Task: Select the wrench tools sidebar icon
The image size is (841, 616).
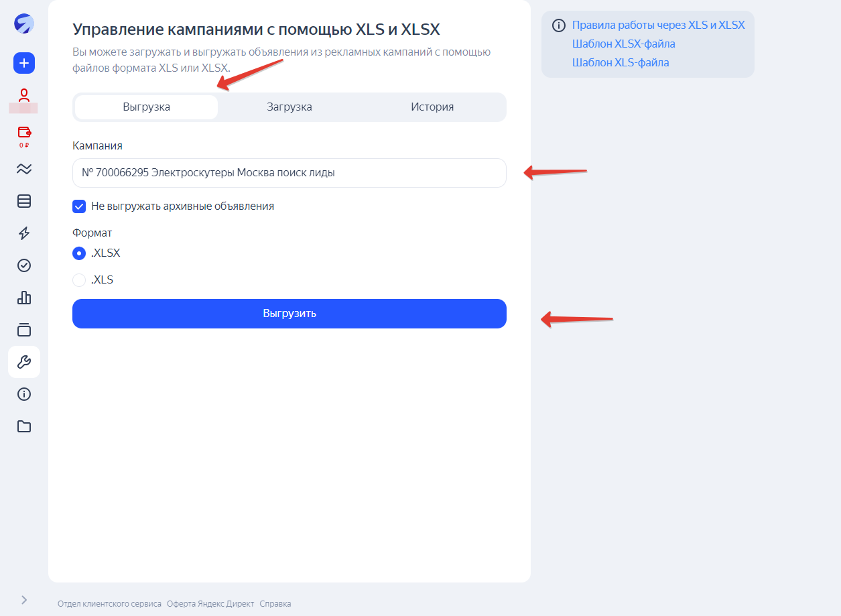Action: tap(24, 362)
